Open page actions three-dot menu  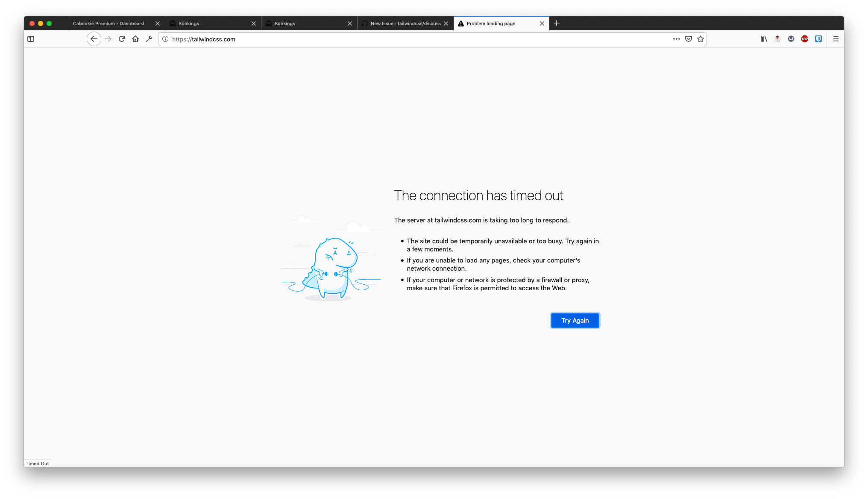[676, 39]
